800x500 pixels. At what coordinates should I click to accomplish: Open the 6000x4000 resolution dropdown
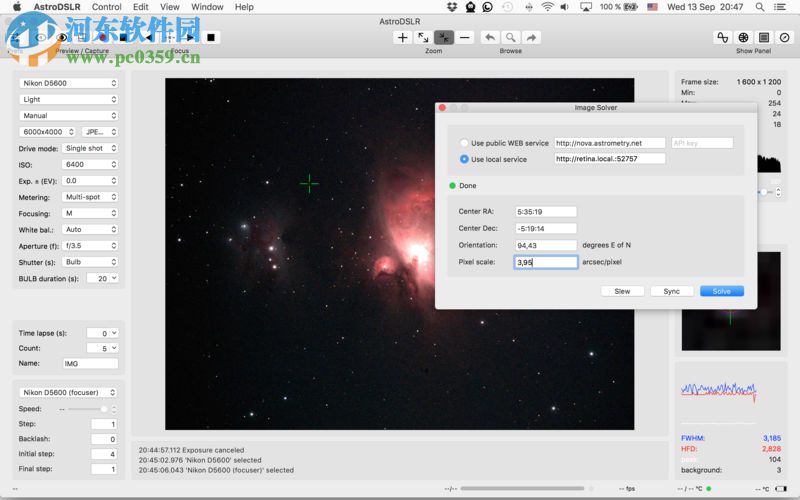tap(47, 132)
